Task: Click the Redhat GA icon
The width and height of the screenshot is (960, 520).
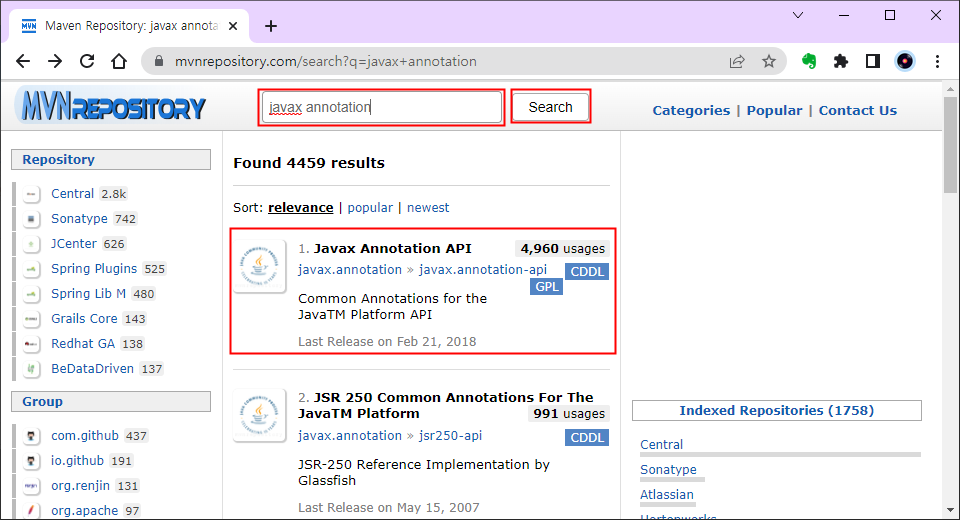Action: [x=31, y=344]
